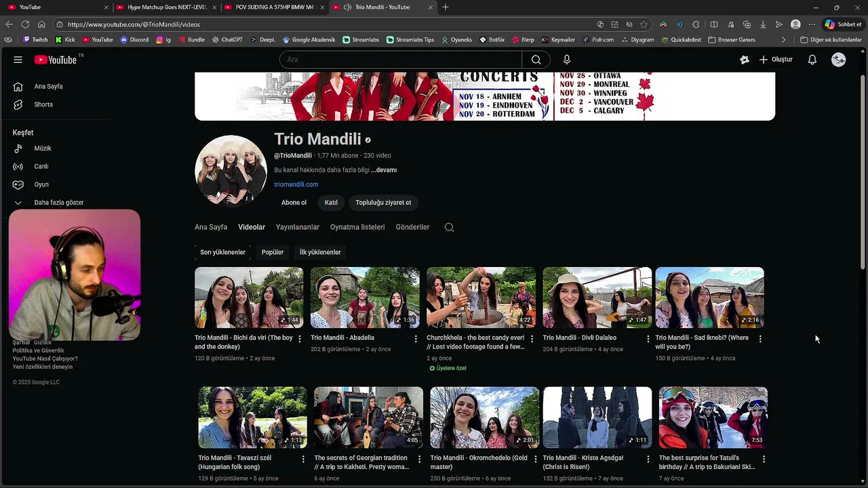Switch to Yayınlananlar channel tab
Screen dimensions: 868x488
(x=298, y=227)
